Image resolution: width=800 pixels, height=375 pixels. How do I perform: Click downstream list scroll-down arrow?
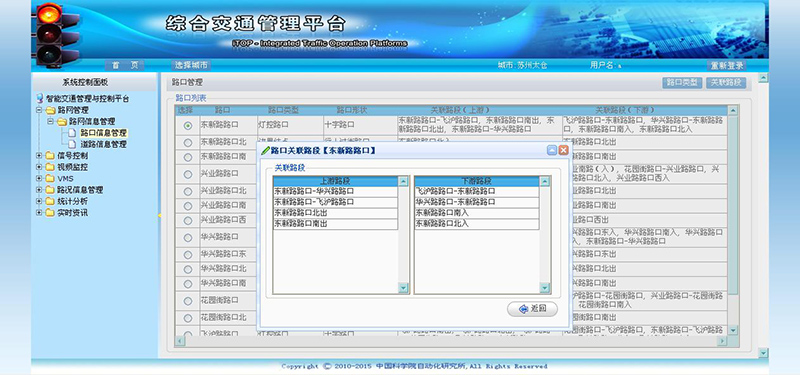(x=544, y=288)
